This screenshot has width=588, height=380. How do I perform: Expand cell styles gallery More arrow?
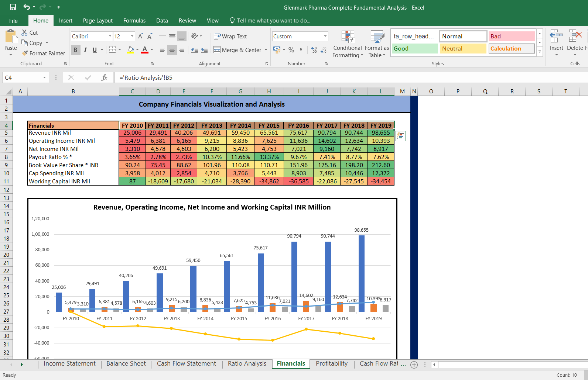pos(540,52)
